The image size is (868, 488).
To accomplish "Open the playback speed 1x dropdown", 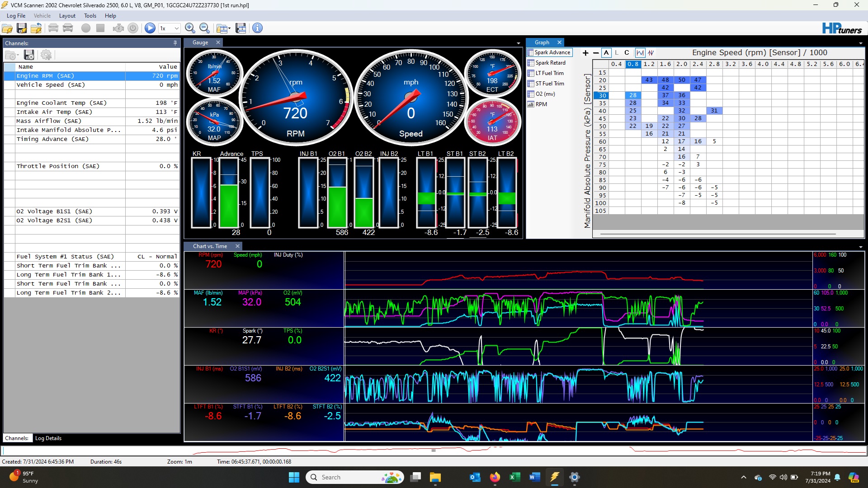I will click(170, 28).
